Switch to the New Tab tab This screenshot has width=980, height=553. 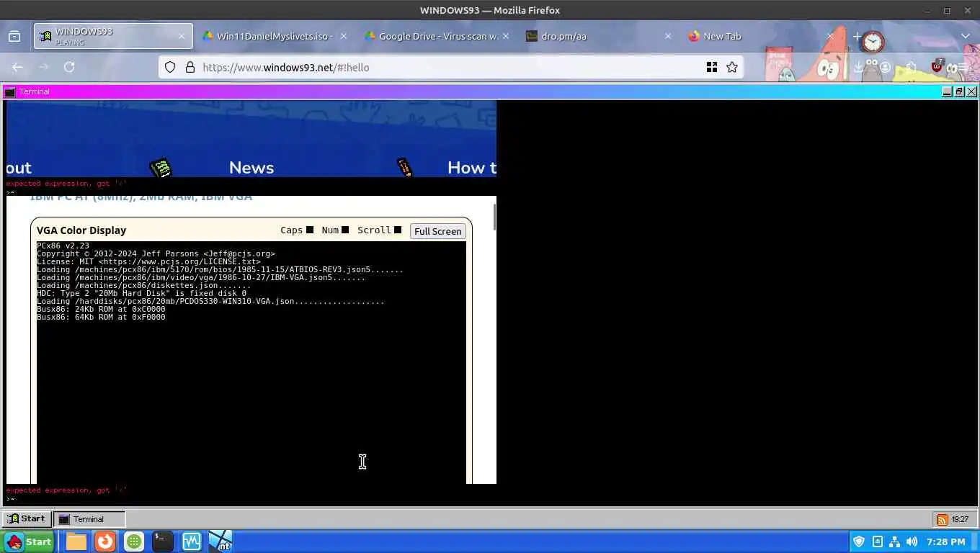760,36
